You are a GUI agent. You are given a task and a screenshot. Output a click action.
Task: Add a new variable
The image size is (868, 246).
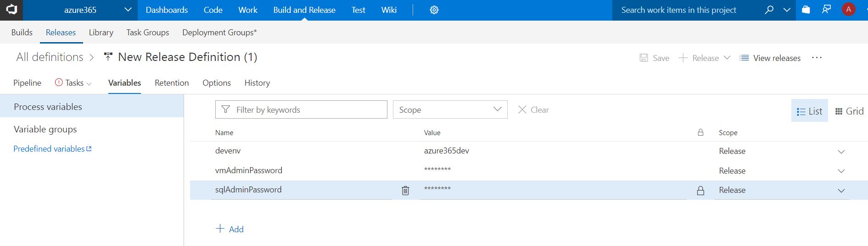click(x=230, y=229)
